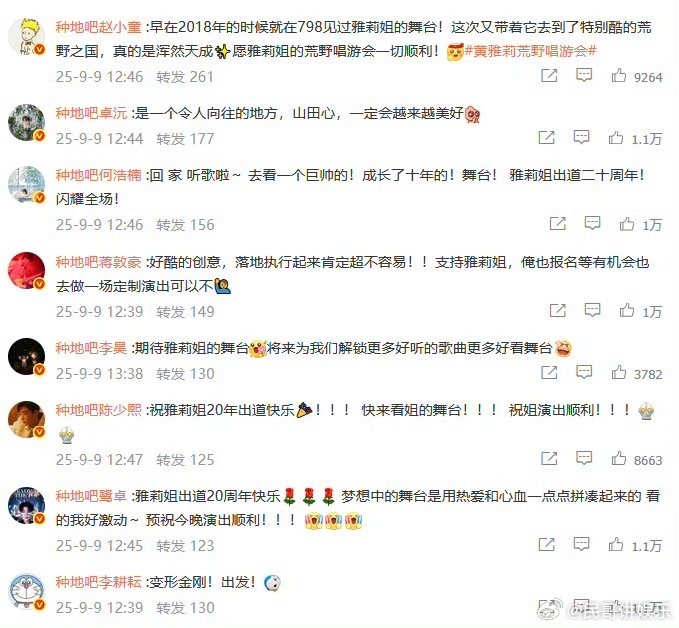Like 种地吧赵小童's comment with 9264 likes
The width and height of the screenshot is (679, 628).
(x=618, y=76)
